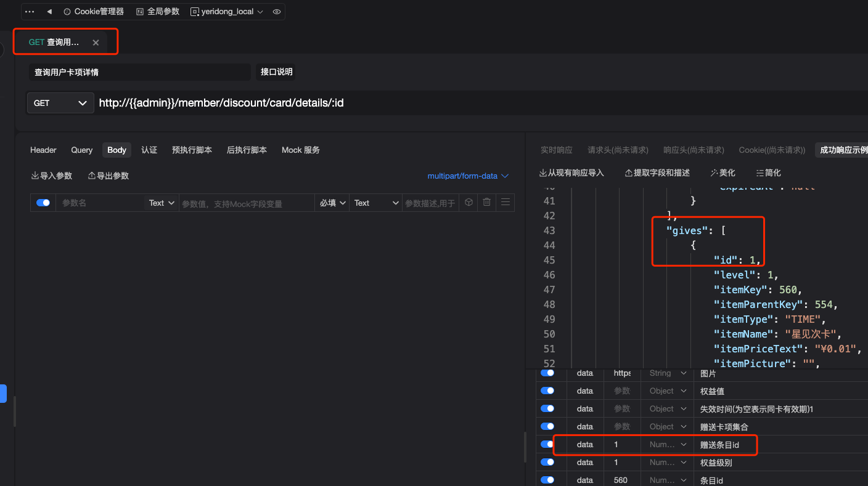The image size is (868, 486).
Task: Open String type dropdown in 图片 row
Action: point(668,373)
